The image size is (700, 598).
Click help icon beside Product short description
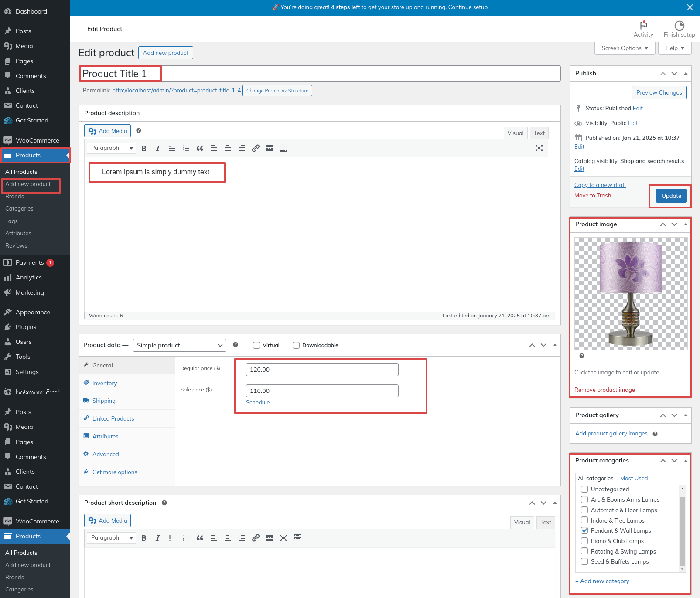coord(164,503)
